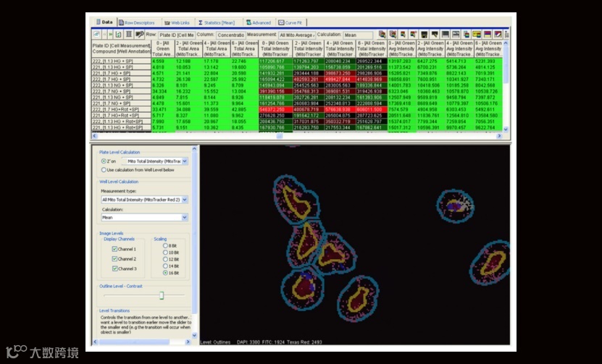The image size is (602, 364).
Task: Open the toolbar overflow options at far right
Action: [507, 35]
